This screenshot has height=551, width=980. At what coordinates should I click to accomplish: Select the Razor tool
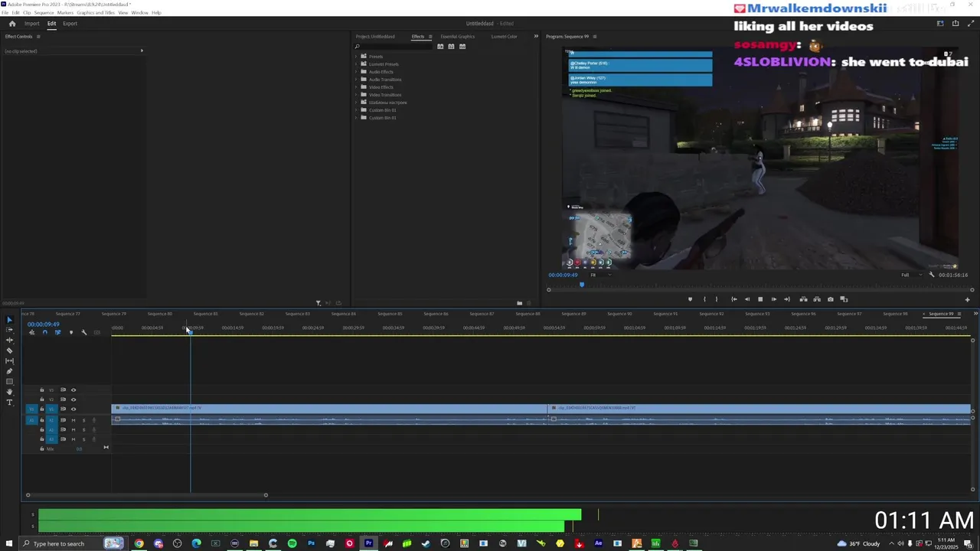click(9, 350)
